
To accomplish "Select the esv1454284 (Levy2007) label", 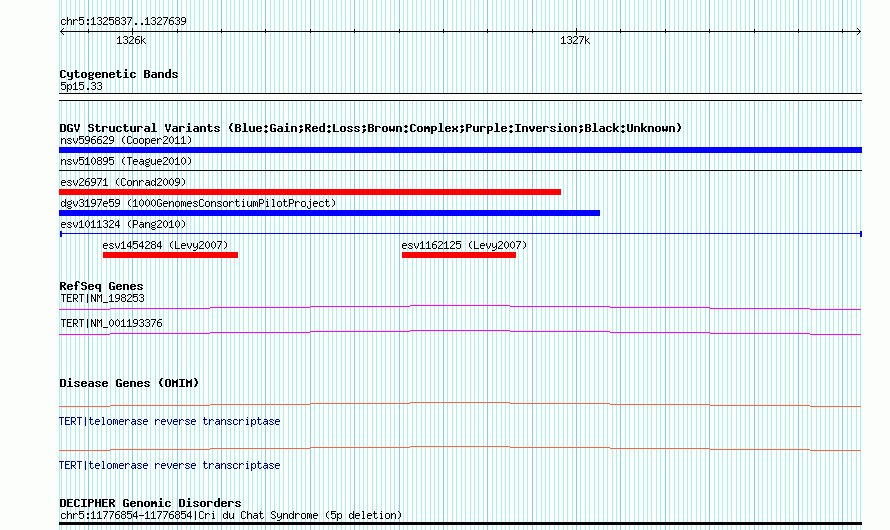I will 165,245.
